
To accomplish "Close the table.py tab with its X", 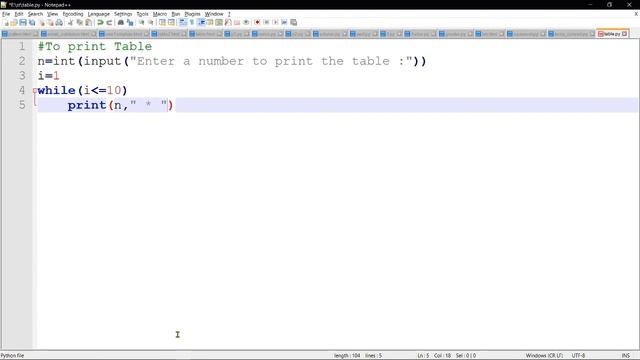I will pos(624,34).
